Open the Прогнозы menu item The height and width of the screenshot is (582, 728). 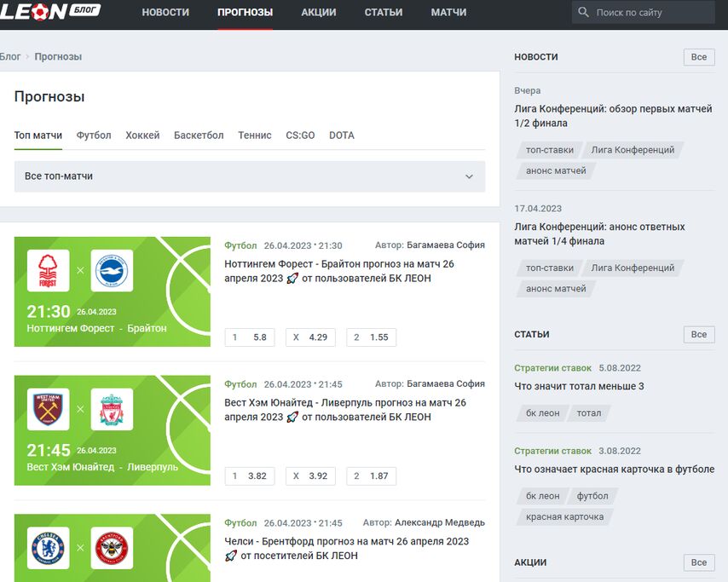click(246, 13)
